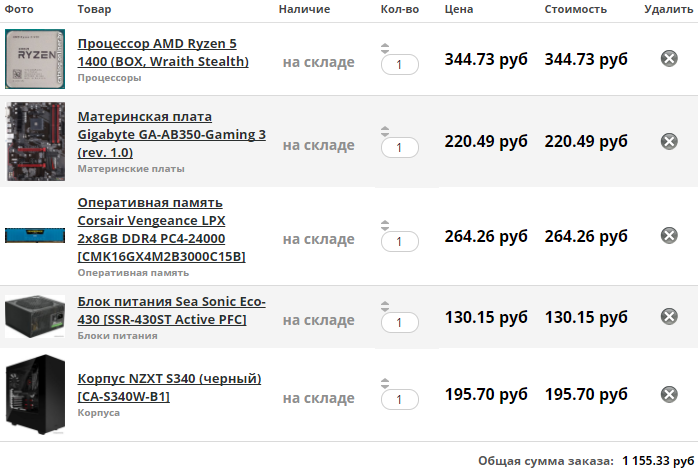Click the Ryzen processor product photo

point(35,59)
